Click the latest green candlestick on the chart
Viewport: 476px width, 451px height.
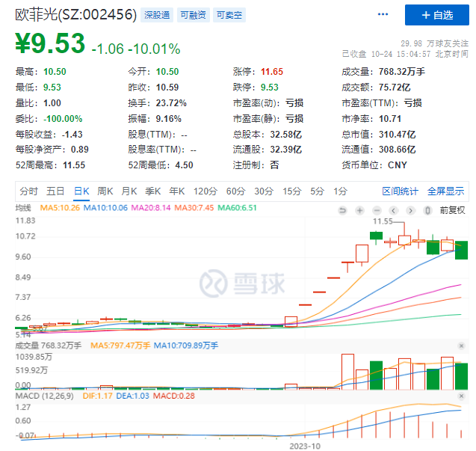(461, 250)
